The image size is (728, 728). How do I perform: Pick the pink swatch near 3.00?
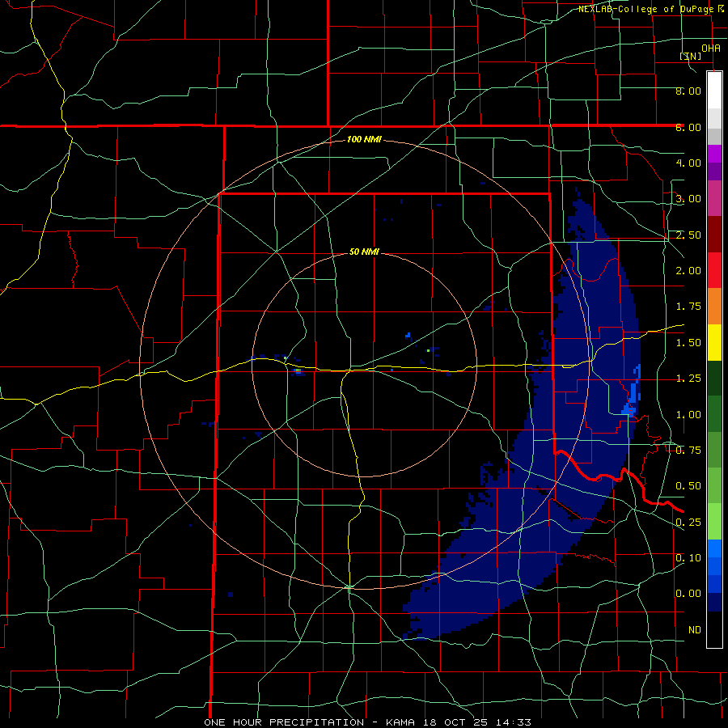(x=714, y=198)
